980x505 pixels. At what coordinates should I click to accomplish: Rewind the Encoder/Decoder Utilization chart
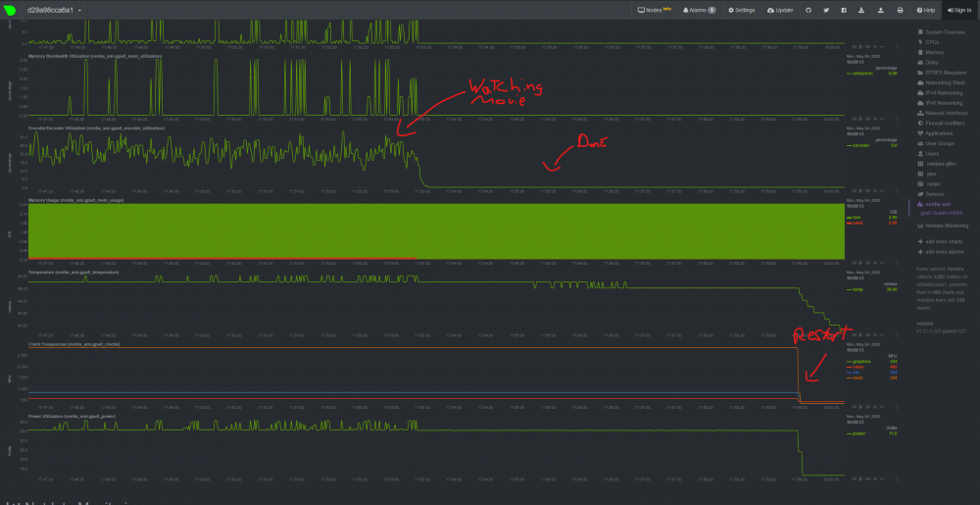(x=854, y=190)
